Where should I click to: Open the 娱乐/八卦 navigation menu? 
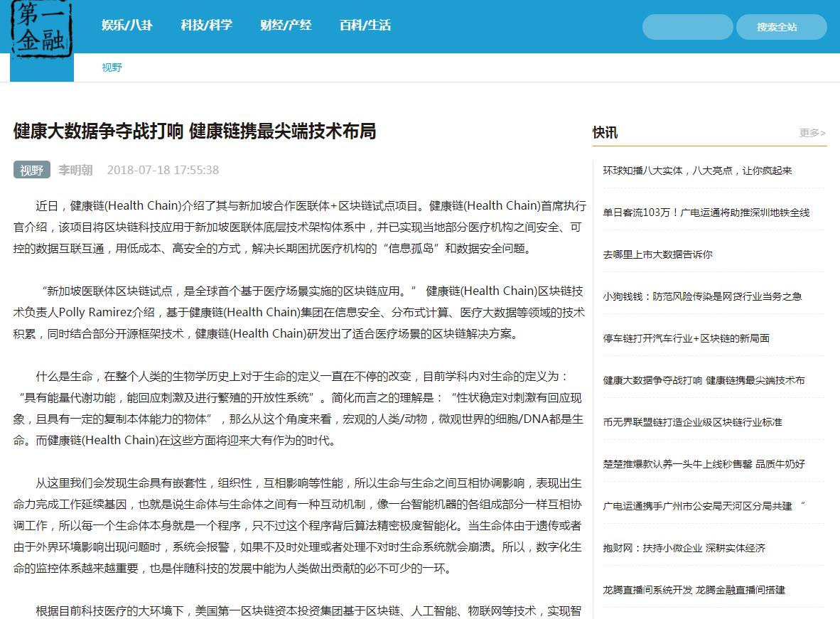[127, 25]
